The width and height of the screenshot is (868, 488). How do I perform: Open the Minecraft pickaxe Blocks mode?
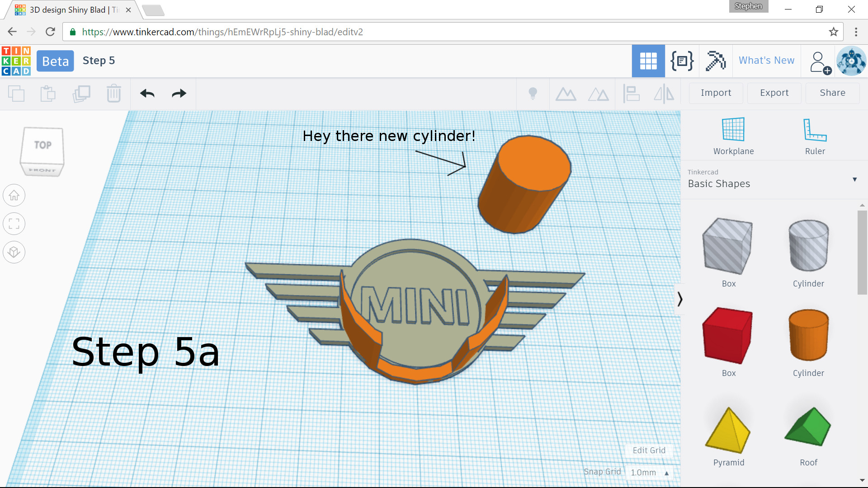716,61
